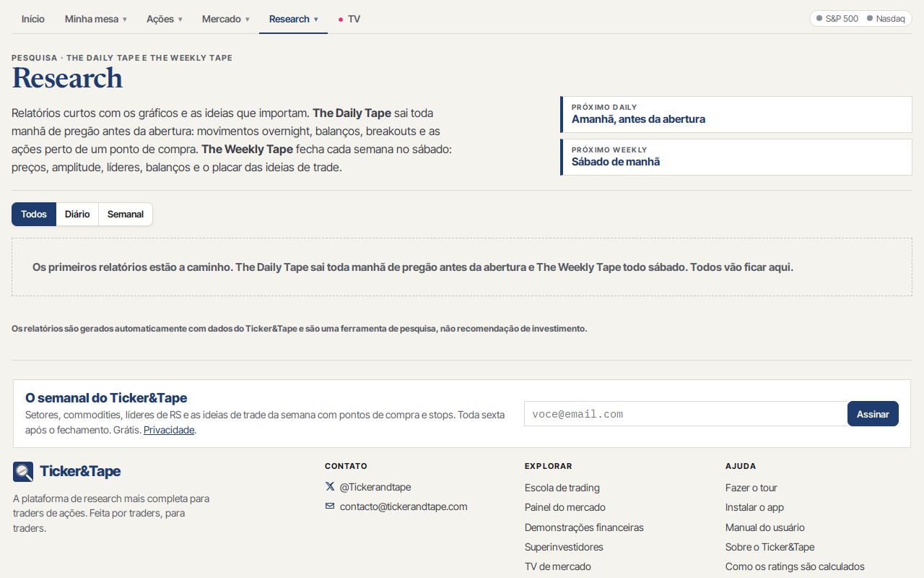The height and width of the screenshot is (578, 924).
Task: Select the Todos filter tab
Action: pyautogui.click(x=34, y=214)
